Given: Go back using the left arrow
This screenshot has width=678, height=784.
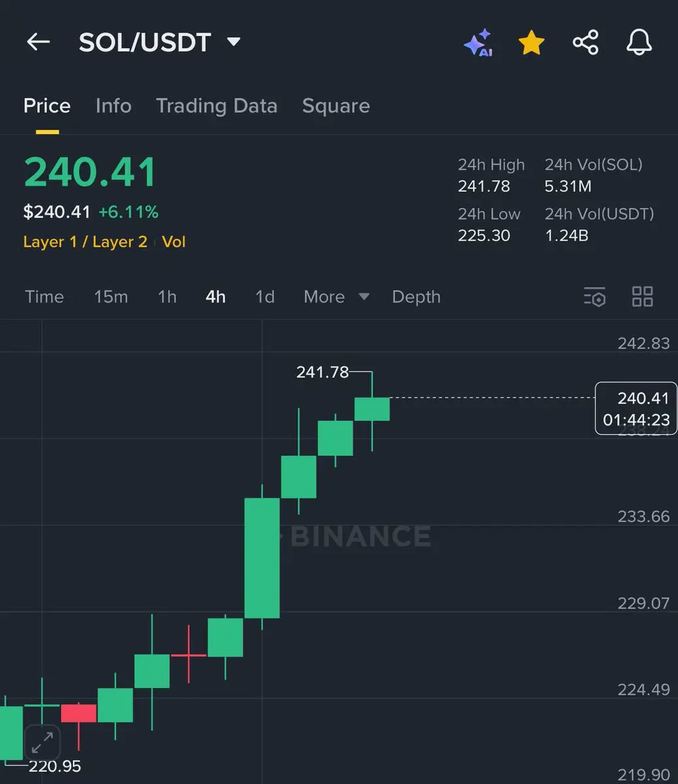Looking at the screenshot, I should click(x=38, y=42).
